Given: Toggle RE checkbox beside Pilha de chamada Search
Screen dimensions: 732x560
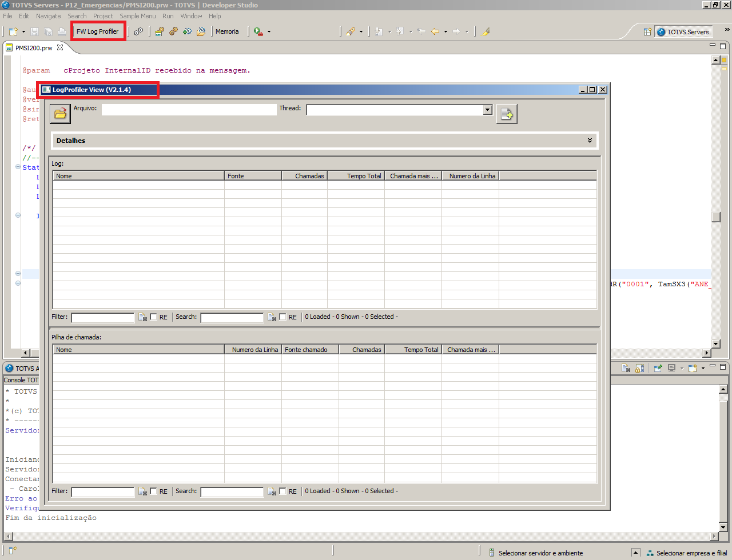Looking at the screenshot, I should pyautogui.click(x=283, y=491).
